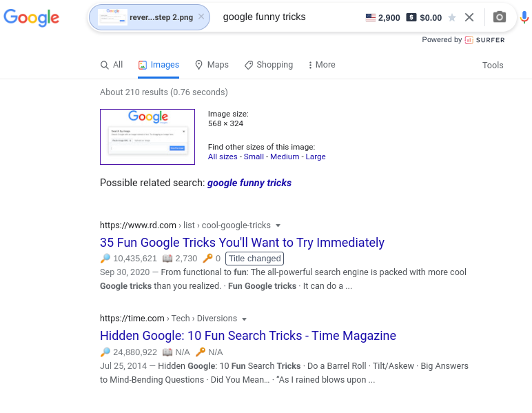Open the More search options menu
Screen dimensions: 532x413
pyautogui.click(x=321, y=65)
